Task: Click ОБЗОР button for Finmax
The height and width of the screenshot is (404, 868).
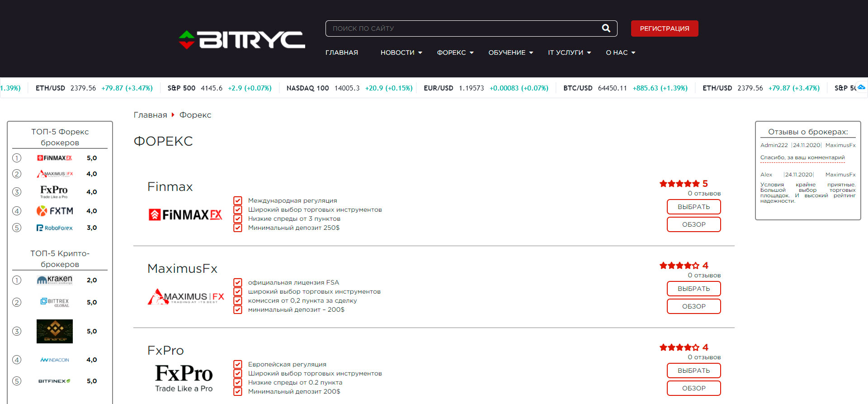Action: [694, 224]
